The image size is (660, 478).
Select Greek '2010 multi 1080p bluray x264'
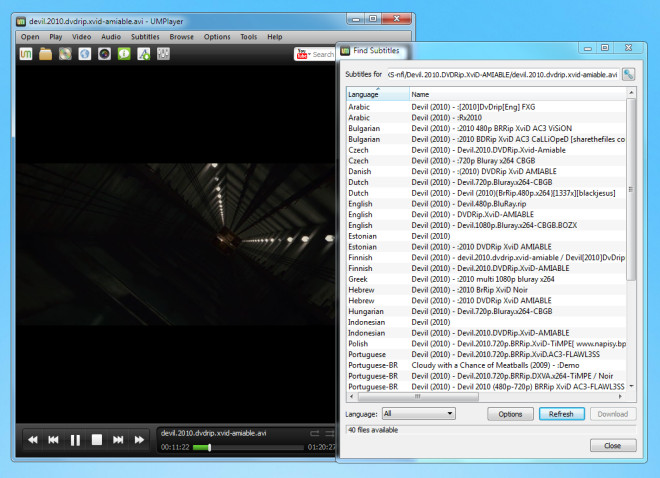coord(486,279)
